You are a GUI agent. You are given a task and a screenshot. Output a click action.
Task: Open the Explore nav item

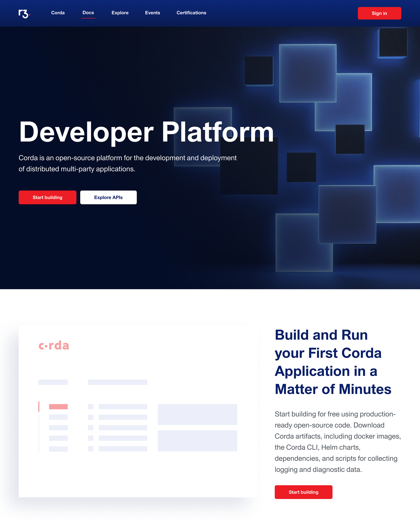pyautogui.click(x=120, y=13)
